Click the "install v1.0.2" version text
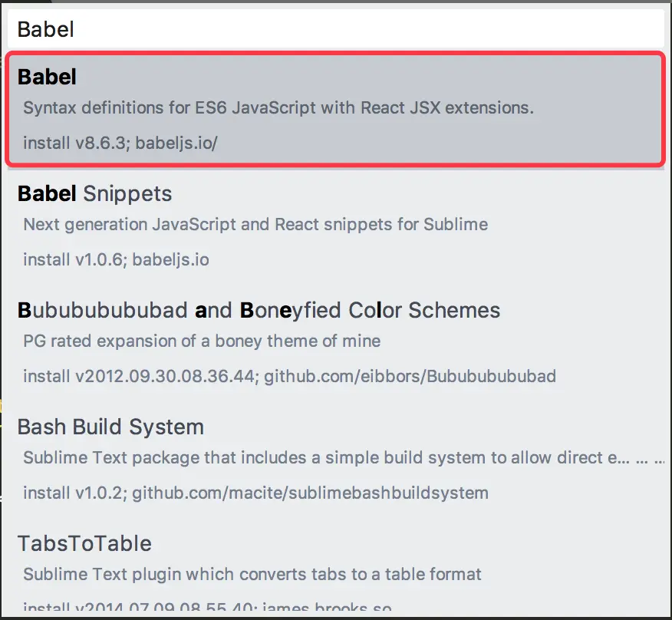The image size is (672, 620). [73, 493]
